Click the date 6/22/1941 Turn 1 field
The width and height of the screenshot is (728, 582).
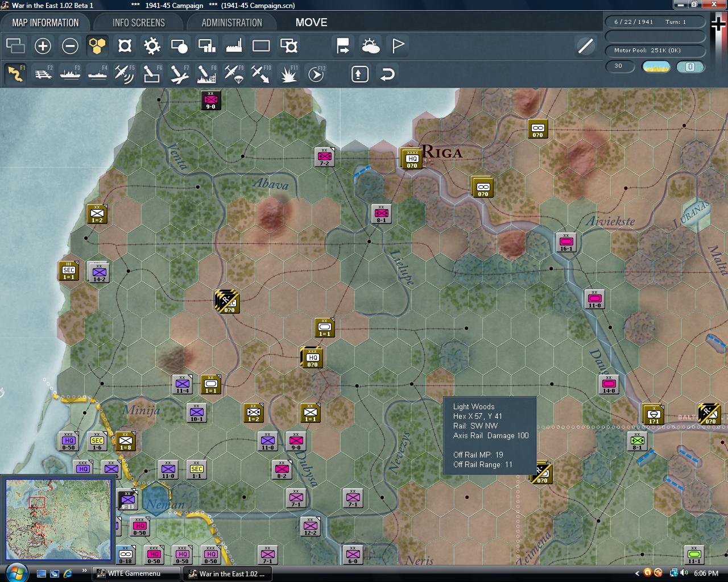[655, 22]
